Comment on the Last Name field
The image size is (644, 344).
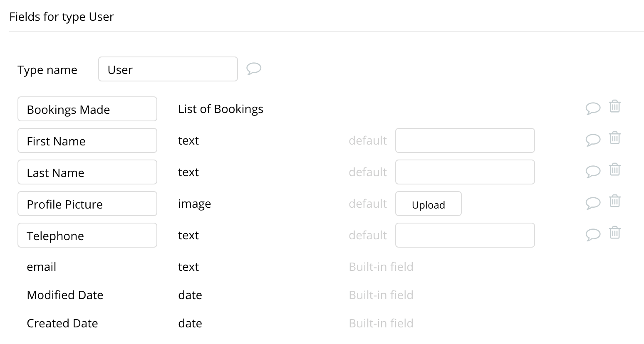tap(593, 171)
